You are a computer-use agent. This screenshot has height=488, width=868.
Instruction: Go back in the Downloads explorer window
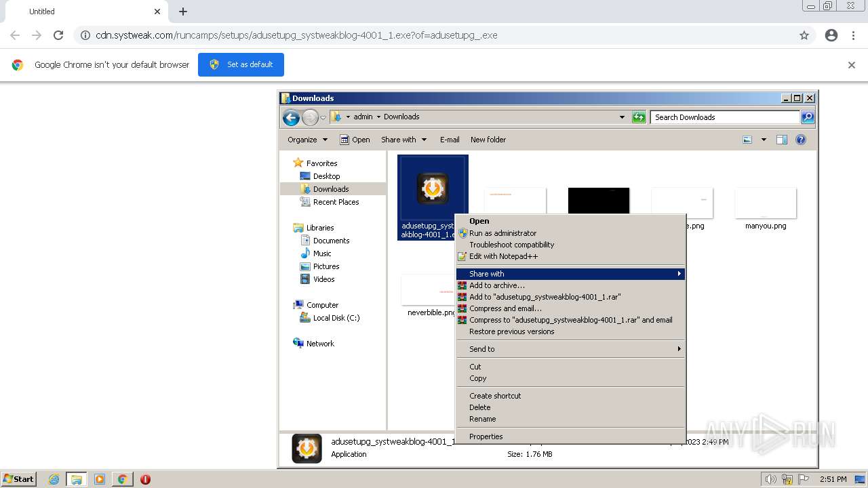tap(292, 117)
